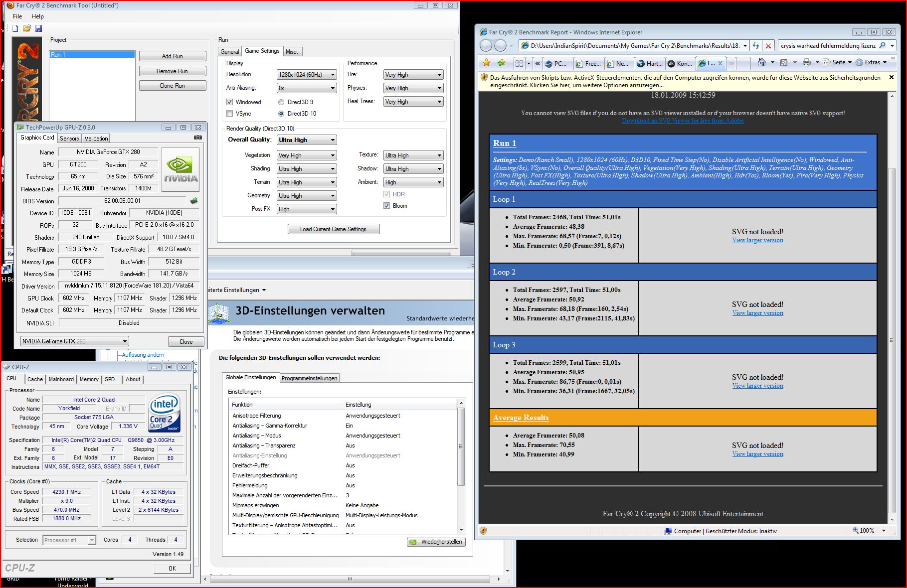Open the Shadow quality dropdown
The height and width of the screenshot is (588, 907).
[x=413, y=169]
